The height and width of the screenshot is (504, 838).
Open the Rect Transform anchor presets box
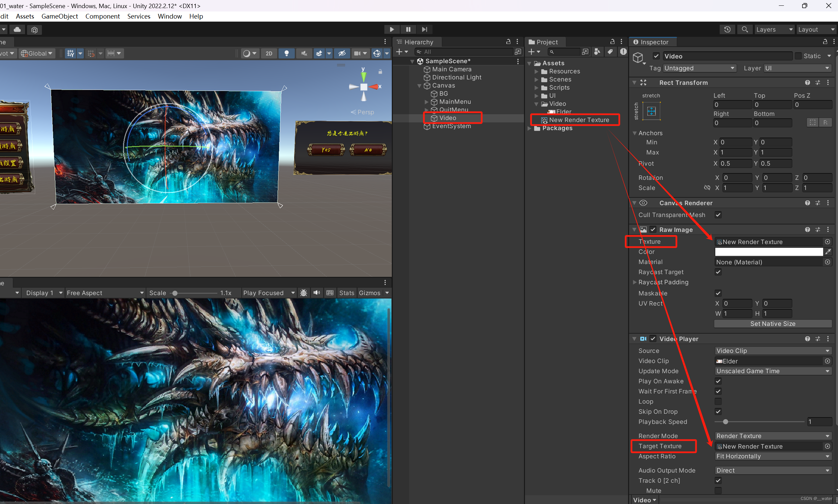(x=651, y=111)
